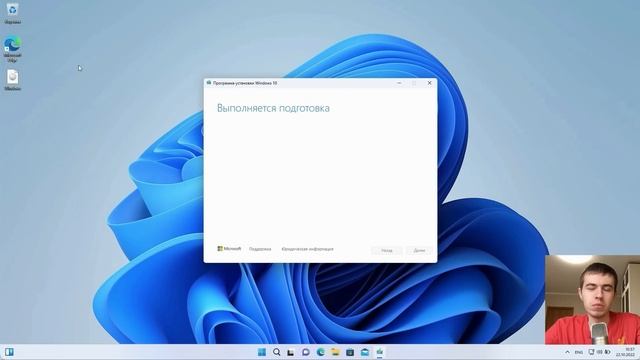640x360 pixels.
Task: Launch Microsoft Edge from the taskbar
Action: [x=320, y=352]
